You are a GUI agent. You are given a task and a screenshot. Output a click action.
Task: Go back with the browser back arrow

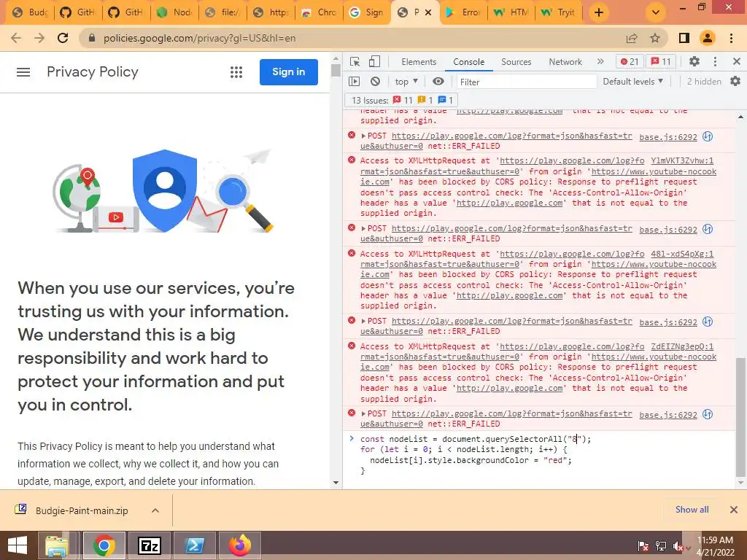(x=16, y=38)
